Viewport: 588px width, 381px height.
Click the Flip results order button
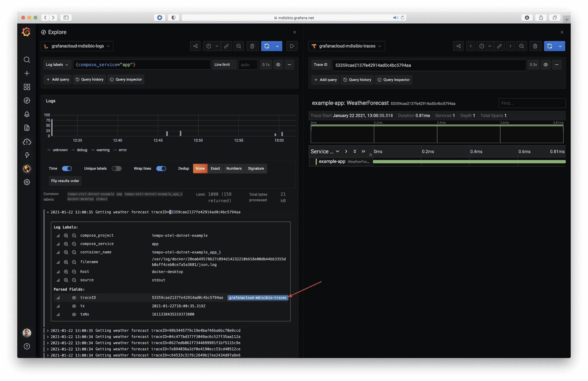(x=65, y=181)
